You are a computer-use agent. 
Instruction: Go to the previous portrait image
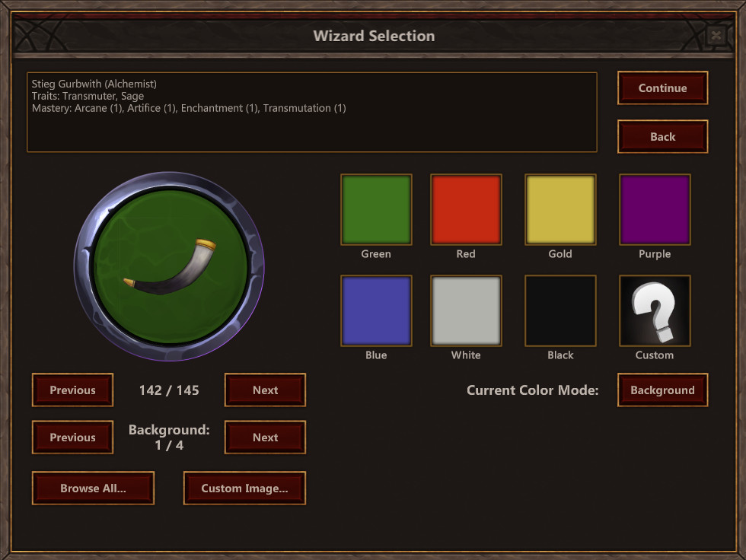coord(72,390)
